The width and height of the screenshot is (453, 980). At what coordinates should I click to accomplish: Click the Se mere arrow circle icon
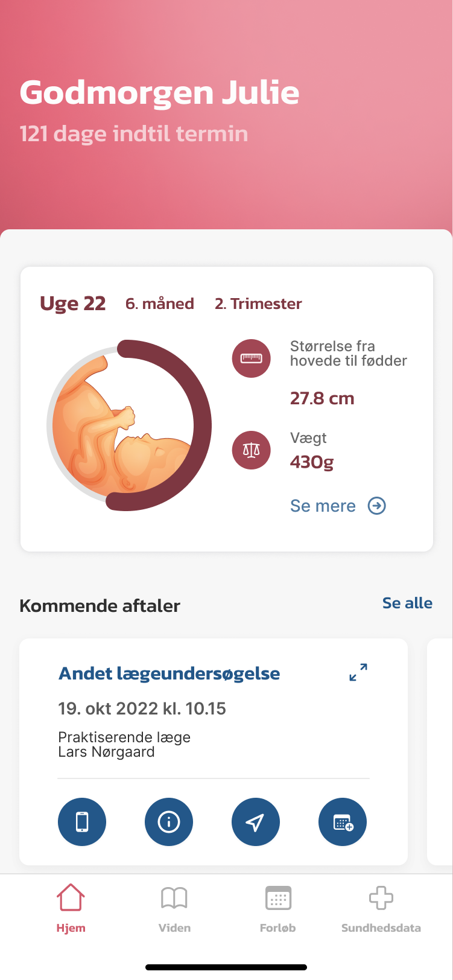click(377, 506)
